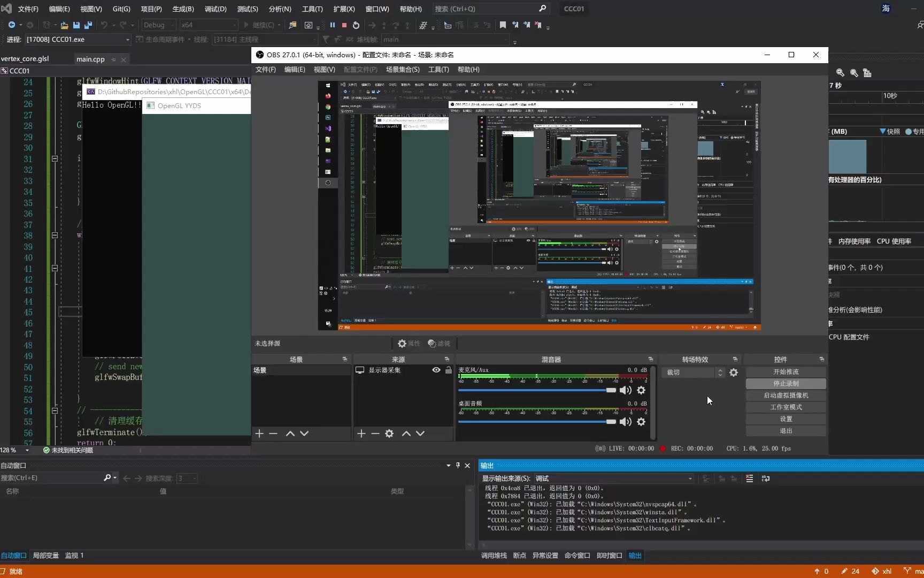The width and height of the screenshot is (924, 578).
Task: Click the 启动虚拟摄像机 button
Action: coord(786,395)
